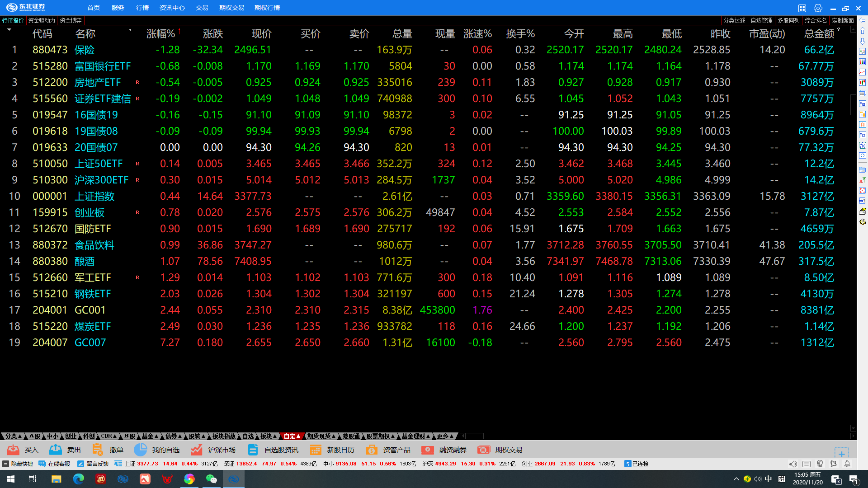Image resolution: width=868 pixels, height=488 pixels.
Task: Expand the 更多 dropdown tab
Action: [445, 436]
